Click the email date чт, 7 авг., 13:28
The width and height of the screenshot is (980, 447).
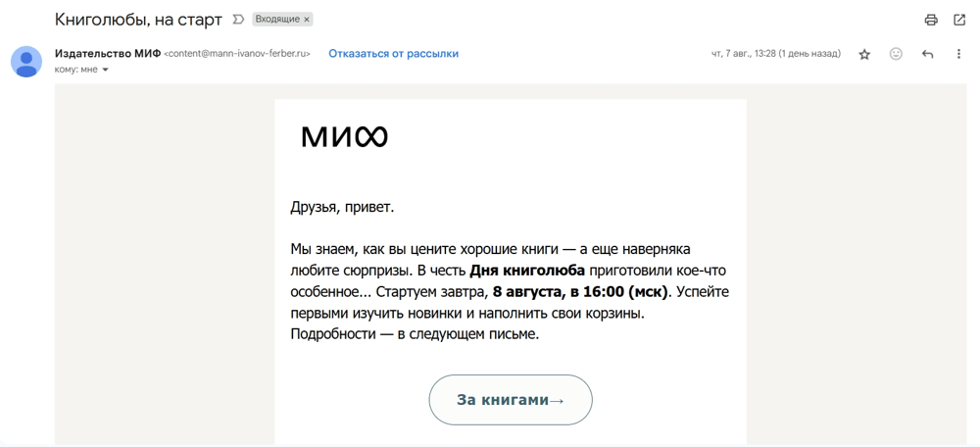tap(744, 54)
